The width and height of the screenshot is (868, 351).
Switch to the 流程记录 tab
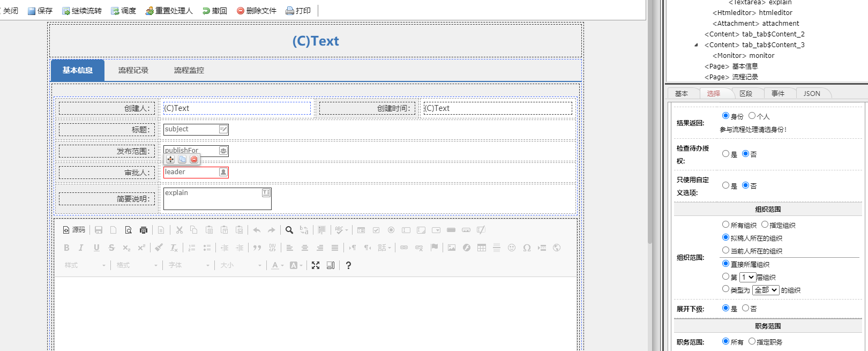point(133,70)
